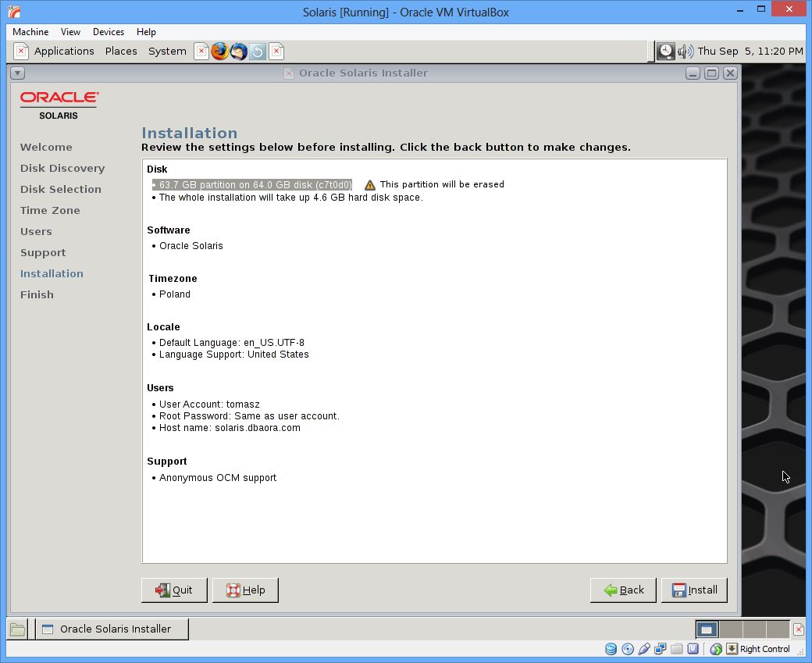Open the Devices menu
Image resolution: width=812 pixels, height=663 pixels.
point(109,32)
